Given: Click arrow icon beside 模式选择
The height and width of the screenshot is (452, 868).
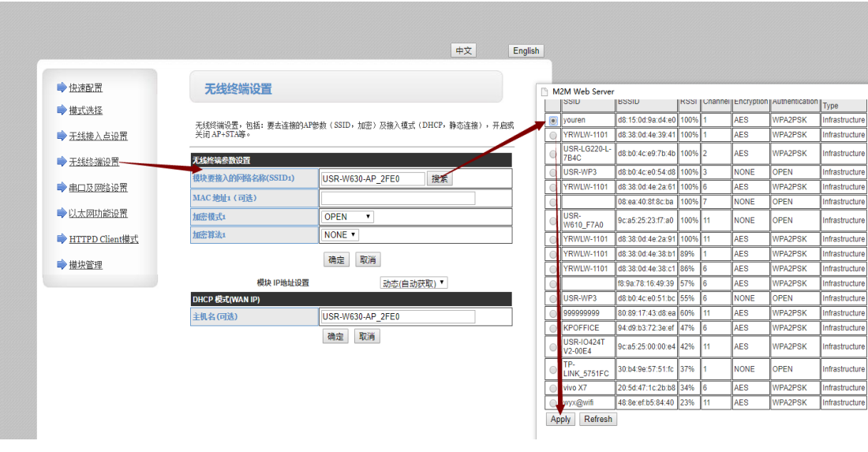Looking at the screenshot, I should click(62, 110).
